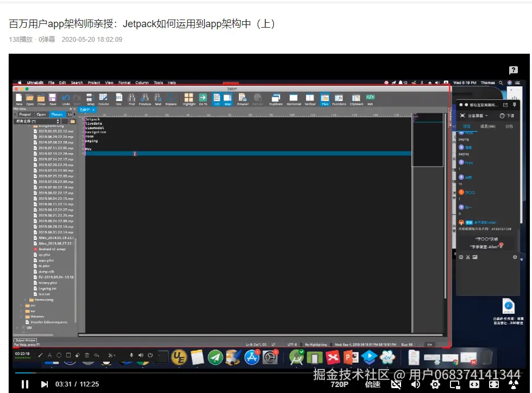Pause the video playback
The width and height of the screenshot is (532, 393).
pyautogui.click(x=25, y=384)
